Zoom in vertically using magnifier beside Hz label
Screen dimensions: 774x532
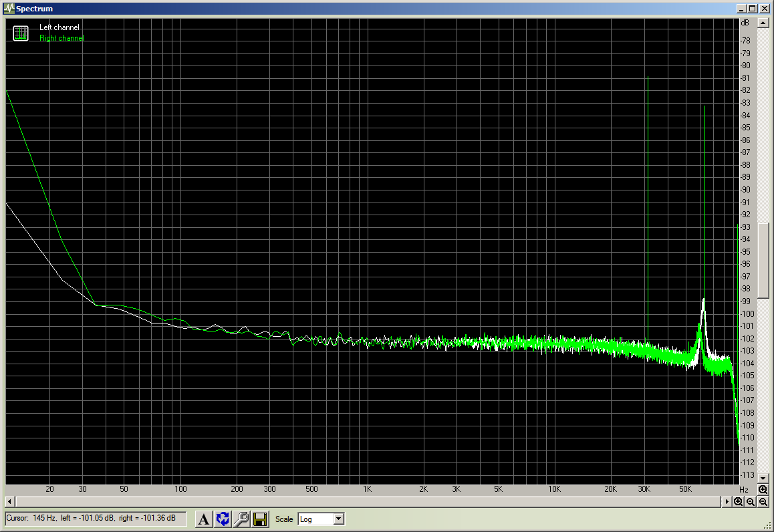[763, 489]
